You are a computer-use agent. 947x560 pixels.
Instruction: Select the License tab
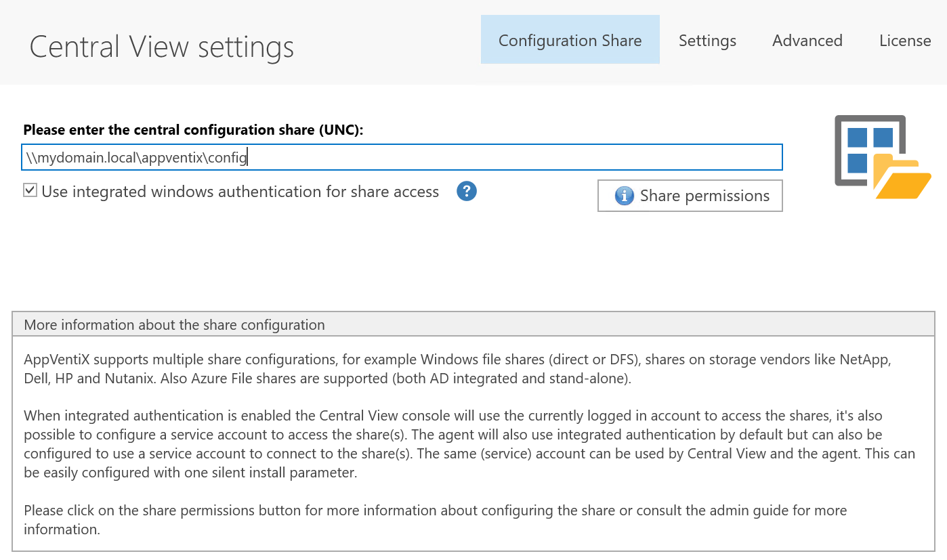pos(904,40)
